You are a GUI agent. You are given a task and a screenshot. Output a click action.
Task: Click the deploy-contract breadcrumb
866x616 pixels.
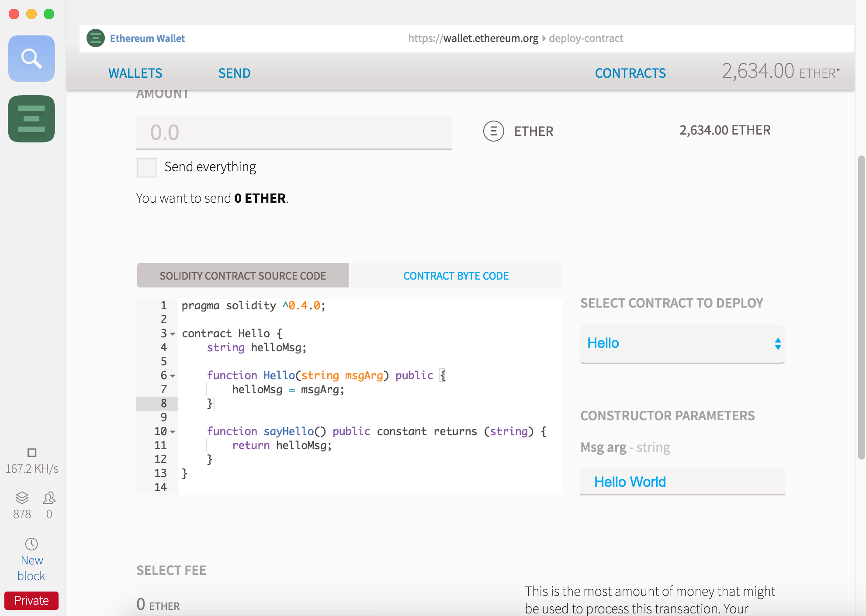586,38
